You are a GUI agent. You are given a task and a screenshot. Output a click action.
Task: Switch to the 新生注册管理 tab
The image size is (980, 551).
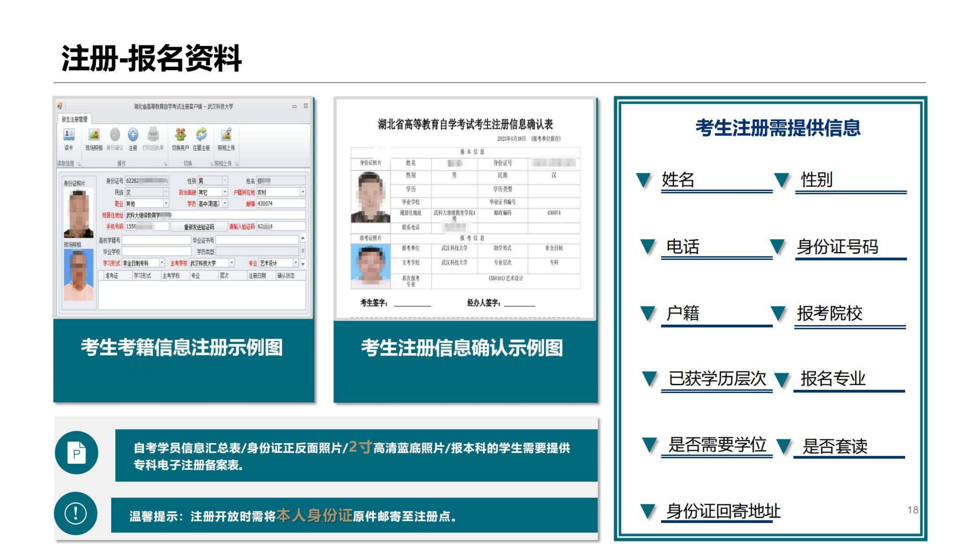click(x=75, y=119)
